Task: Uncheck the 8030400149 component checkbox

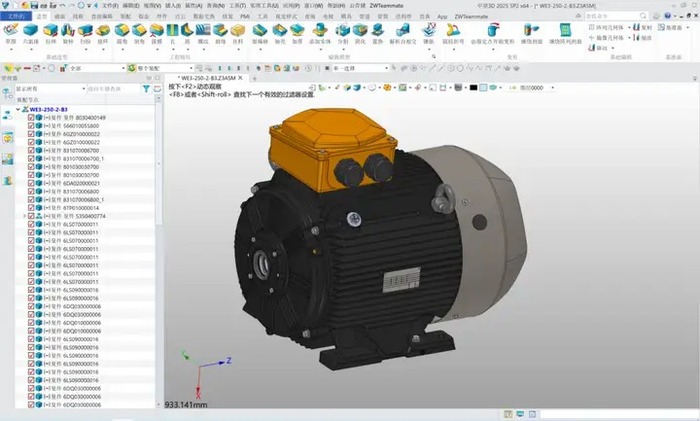Action: coord(31,118)
